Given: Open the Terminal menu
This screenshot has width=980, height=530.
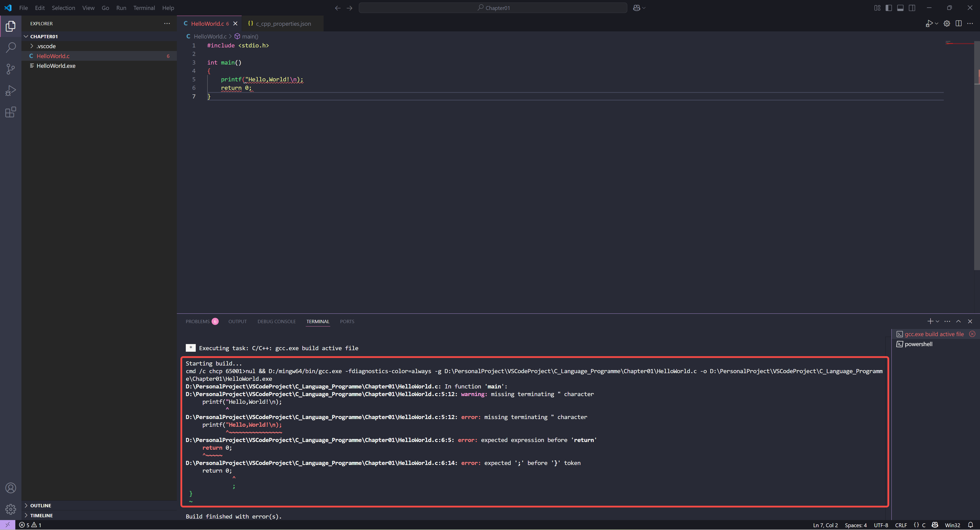Looking at the screenshot, I should point(144,8).
